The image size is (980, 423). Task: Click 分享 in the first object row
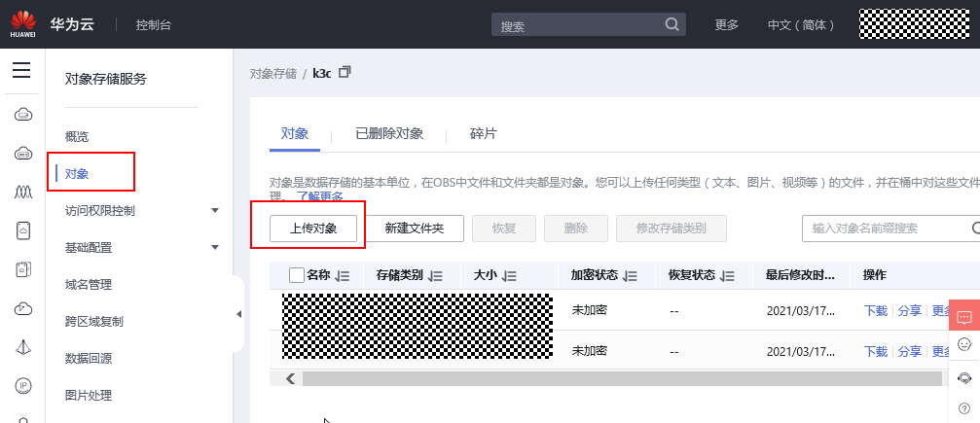909,311
